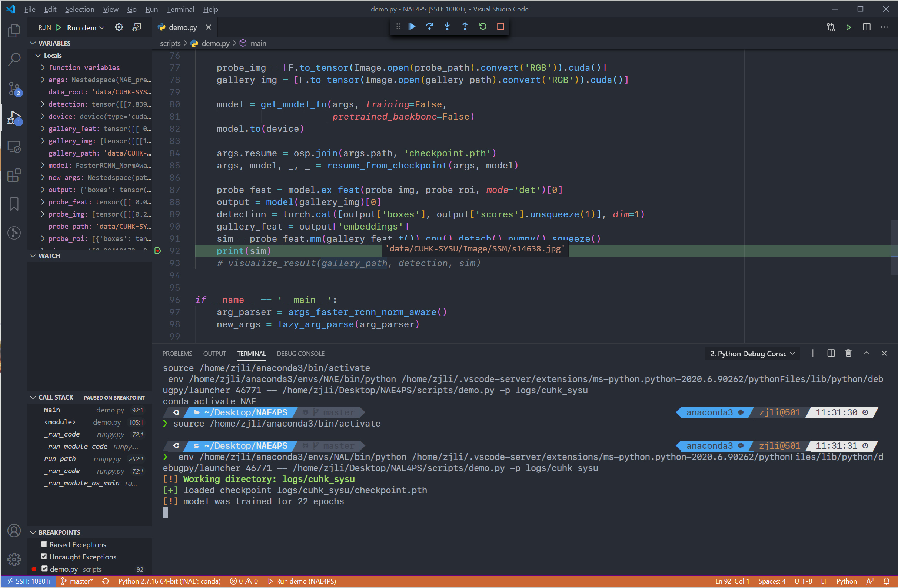Click Step Over in the debug toolbar
The width and height of the screenshot is (898, 588).
tap(429, 26)
